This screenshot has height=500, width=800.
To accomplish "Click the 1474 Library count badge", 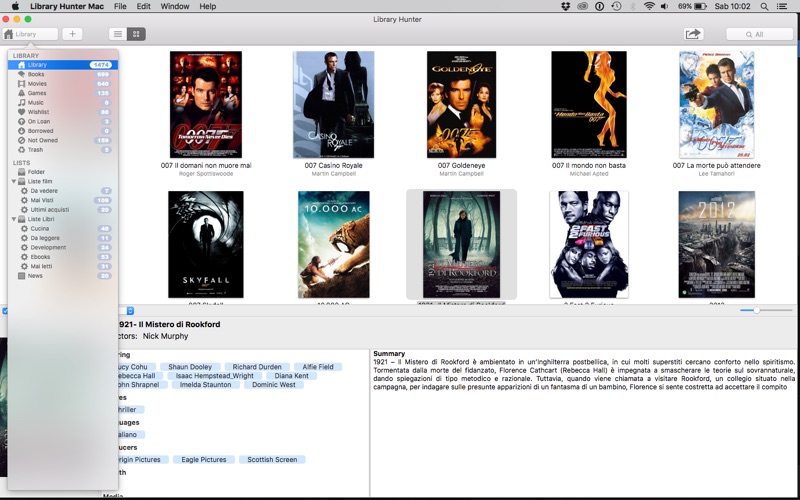I will point(101,65).
